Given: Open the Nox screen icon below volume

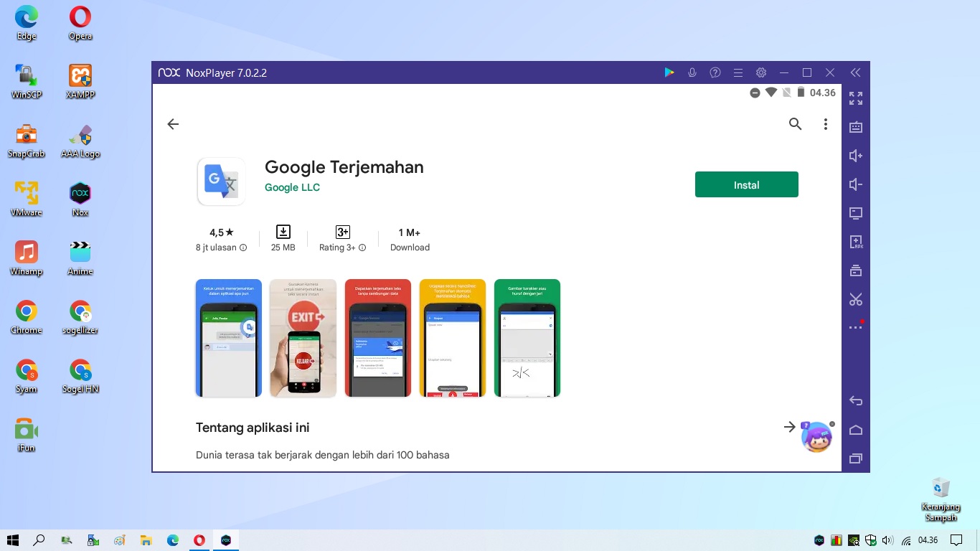Looking at the screenshot, I should point(856,213).
